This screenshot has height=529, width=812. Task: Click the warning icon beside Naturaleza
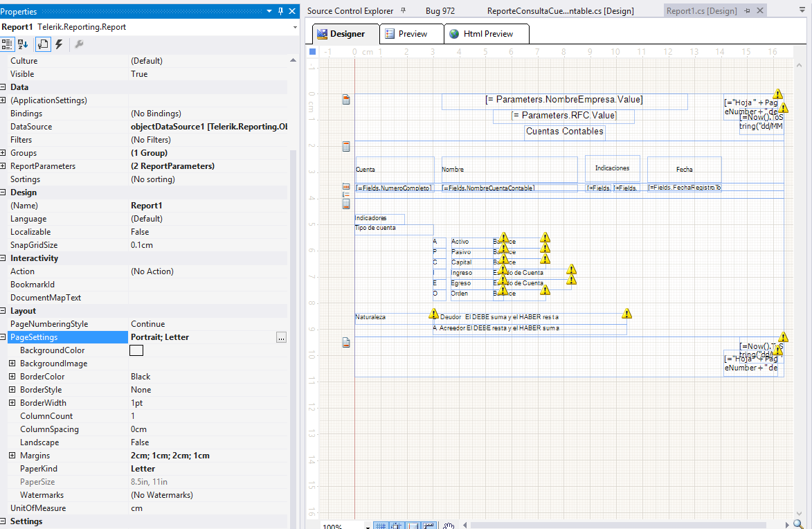[x=433, y=314]
